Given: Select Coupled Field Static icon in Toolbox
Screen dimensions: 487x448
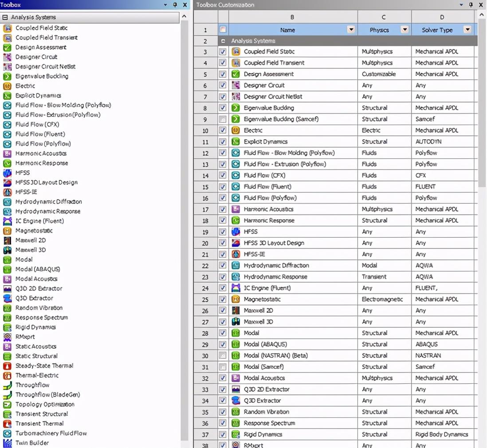Looking at the screenshot, I should coord(7,28).
